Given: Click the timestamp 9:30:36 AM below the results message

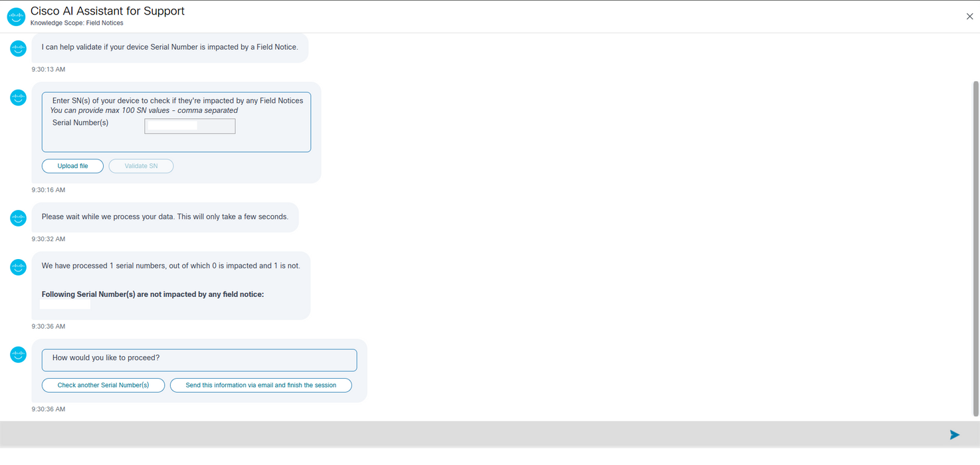Looking at the screenshot, I should [x=49, y=327].
